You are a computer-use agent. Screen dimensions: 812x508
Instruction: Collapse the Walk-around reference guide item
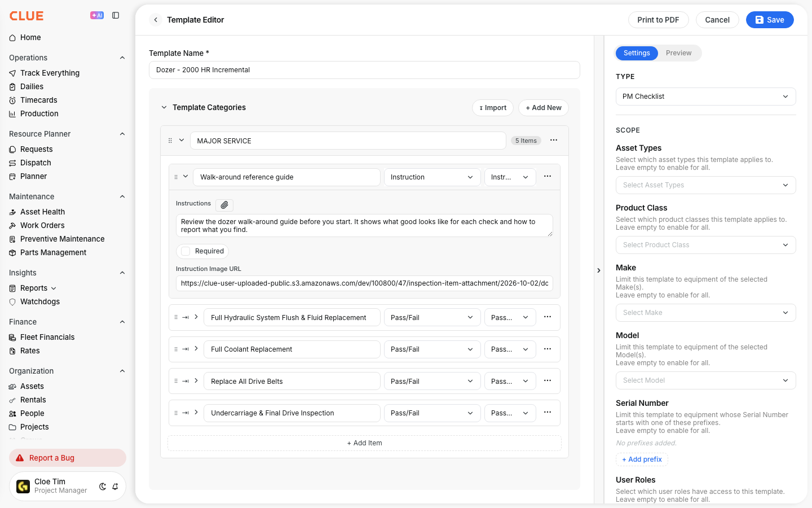186,177
